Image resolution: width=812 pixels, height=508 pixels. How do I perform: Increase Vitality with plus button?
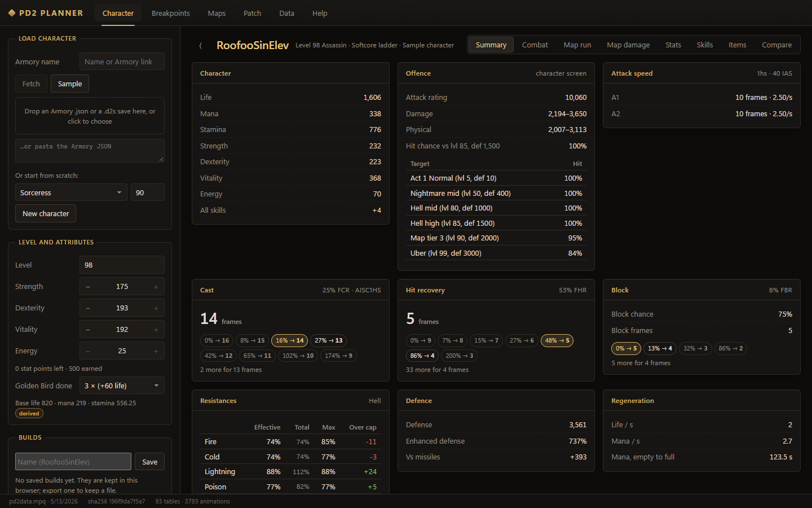tap(156, 330)
